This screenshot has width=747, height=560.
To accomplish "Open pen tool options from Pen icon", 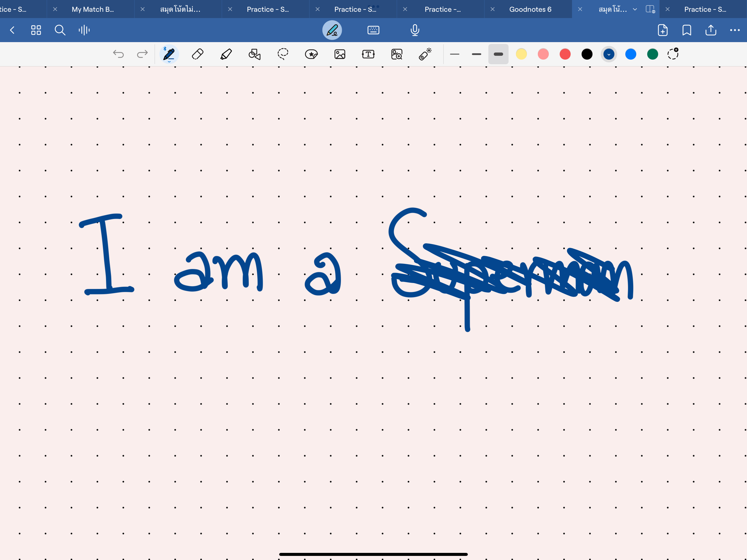I will coord(169,54).
